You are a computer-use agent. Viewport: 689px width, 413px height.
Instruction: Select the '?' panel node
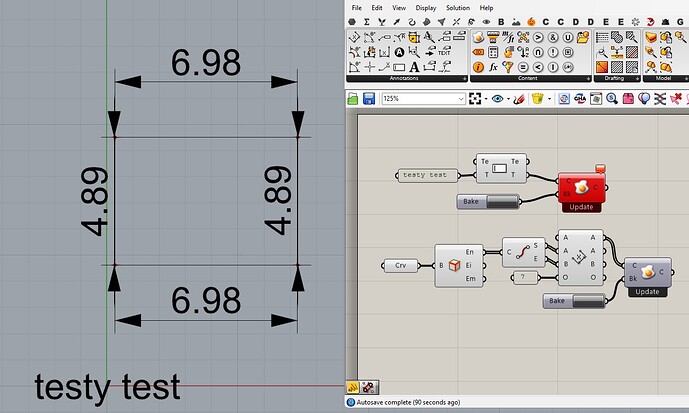pos(525,277)
